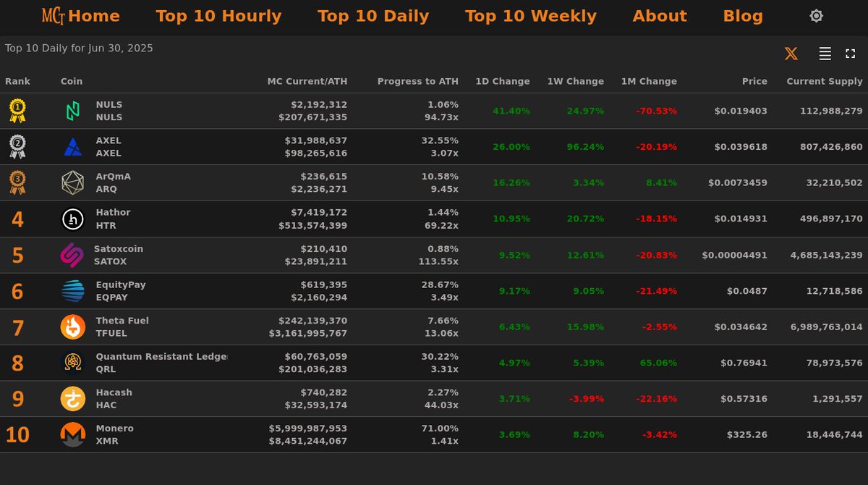
Task: Click Hathor market cap $7,419,172
Action: (x=319, y=213)
